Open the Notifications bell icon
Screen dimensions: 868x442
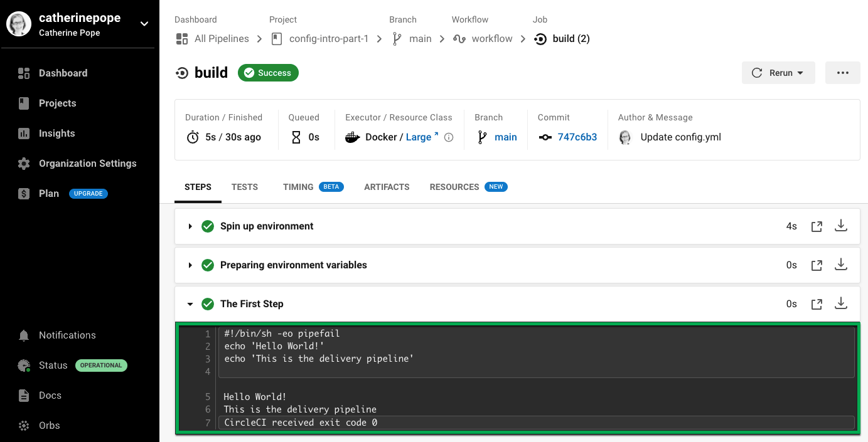pos(24,335)
